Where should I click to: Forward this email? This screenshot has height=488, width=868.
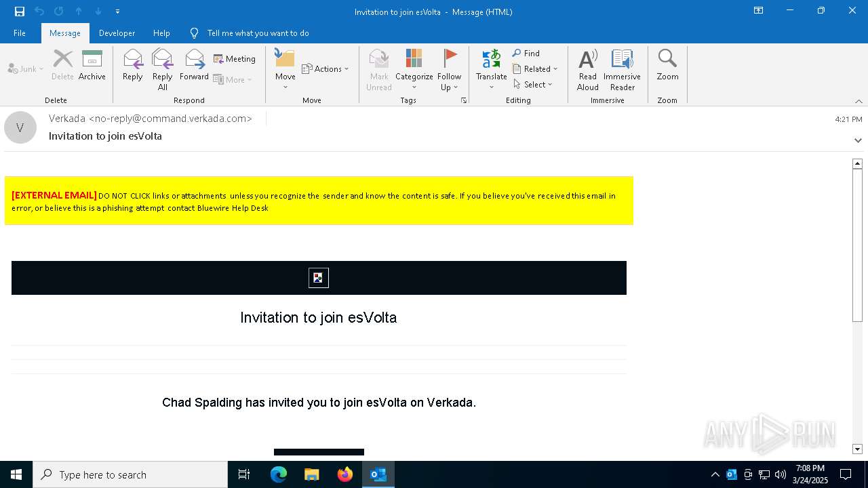[x=194, y=65]
